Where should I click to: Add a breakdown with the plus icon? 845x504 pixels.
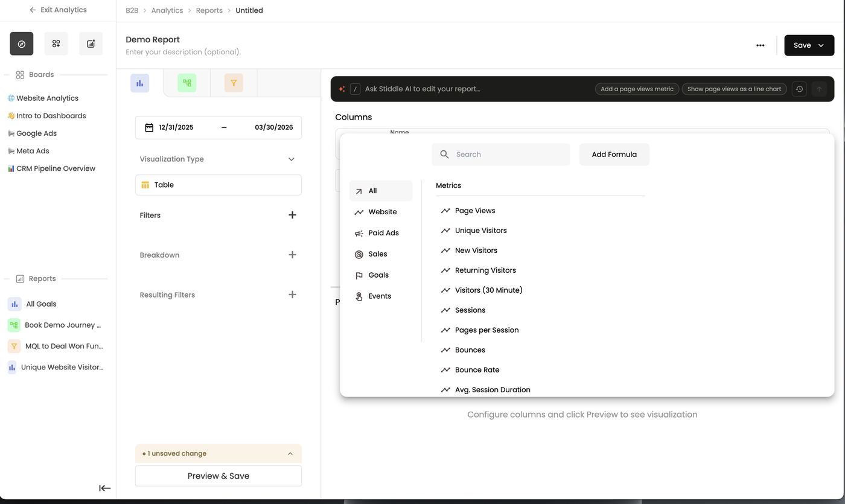coord(292,255)
